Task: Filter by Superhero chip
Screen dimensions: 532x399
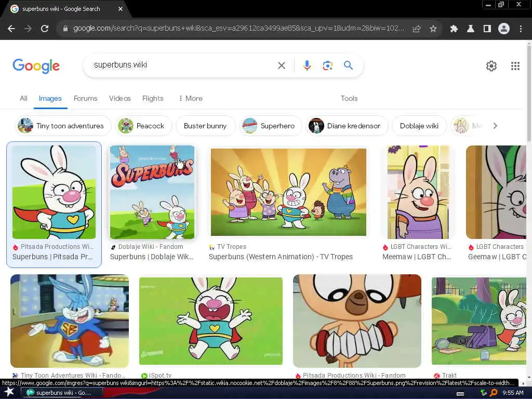Action: (270, 126)
